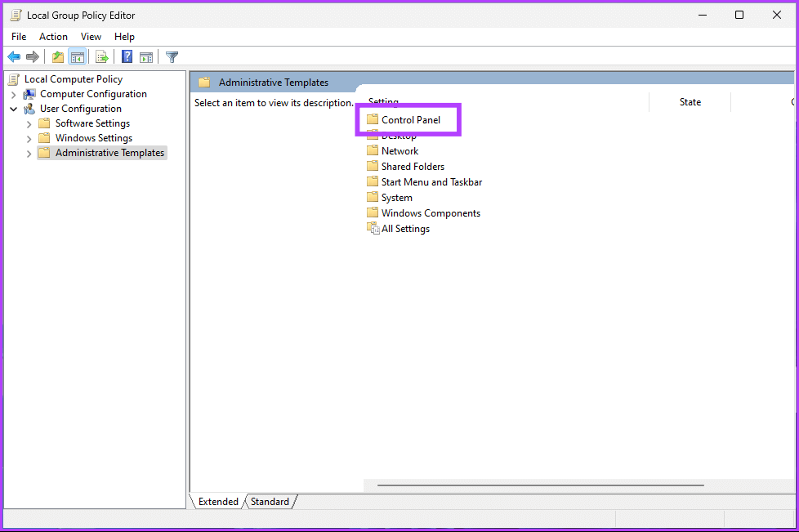Go up one level with folder icon
Image resolution: width=799 pixels, height=532 pixels.
(58, 57)
